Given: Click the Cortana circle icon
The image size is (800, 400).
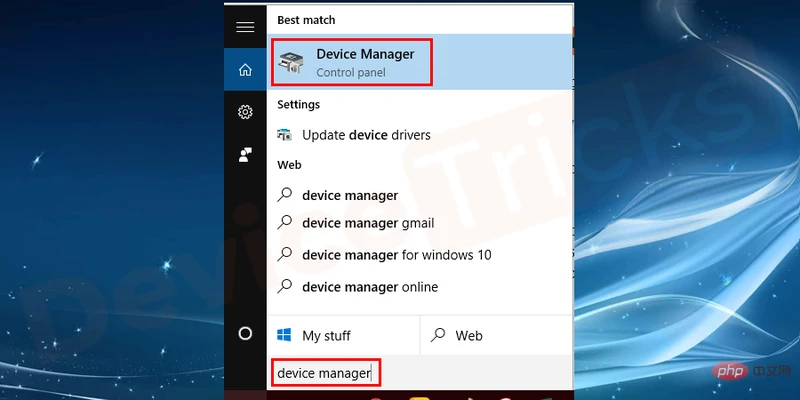Looking at the screenshot, I should [x=245, y=334].
